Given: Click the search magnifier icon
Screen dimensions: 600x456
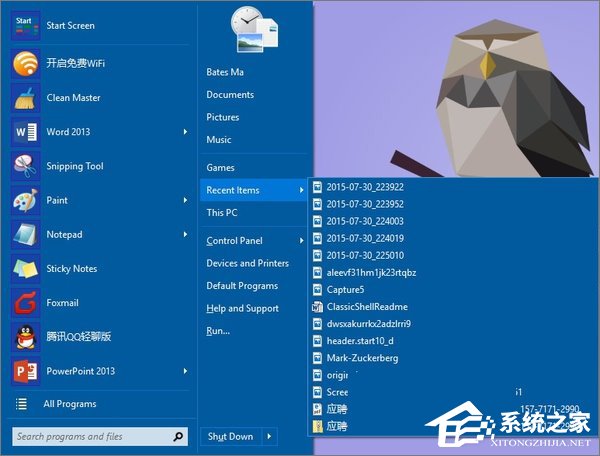Looking at the screenshot, I should (178, 437).
